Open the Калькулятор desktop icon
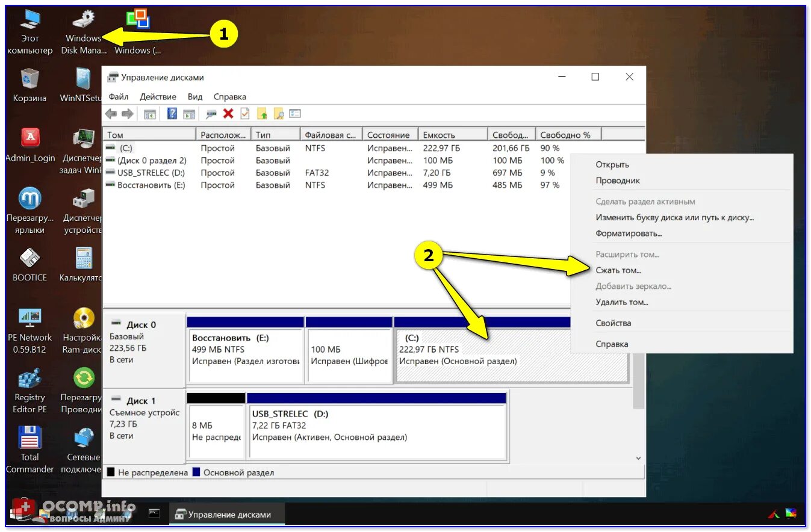811x532 pixels. pos(81,265)
